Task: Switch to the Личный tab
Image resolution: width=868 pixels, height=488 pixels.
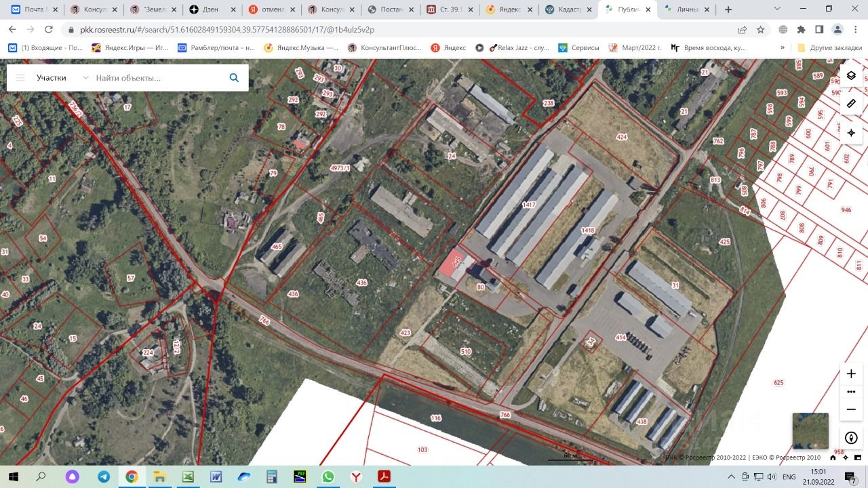Action: pos(686,9)
